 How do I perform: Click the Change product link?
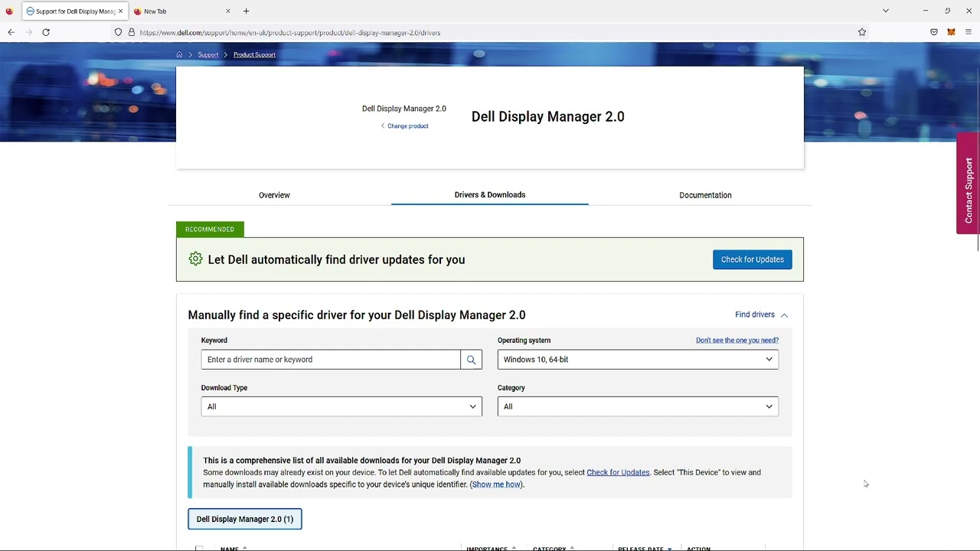(x=405, y=126)
